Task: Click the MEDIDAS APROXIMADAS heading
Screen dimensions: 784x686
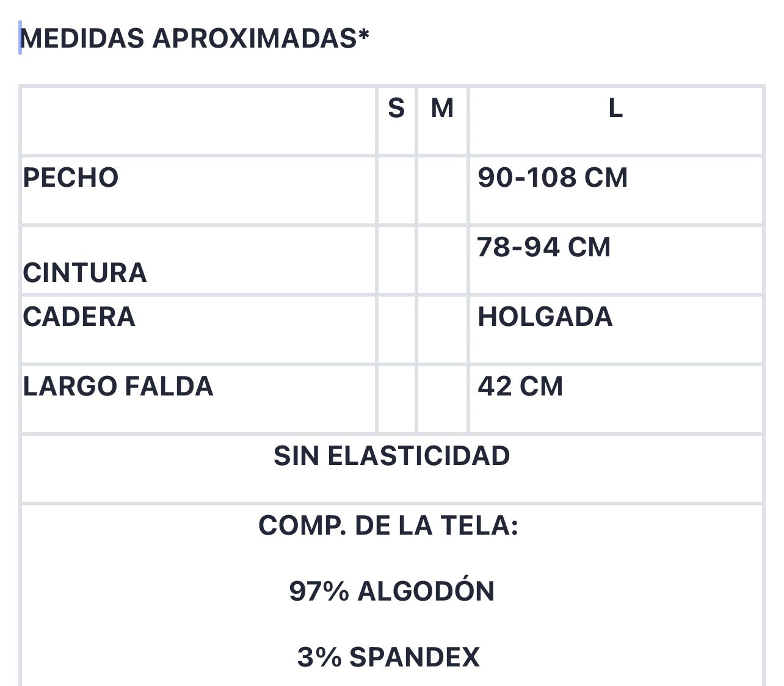Action: (195, 38)
